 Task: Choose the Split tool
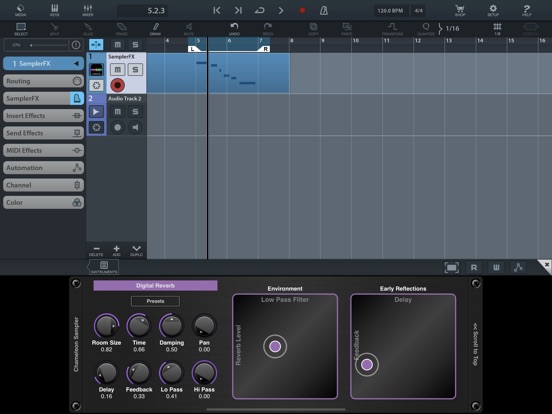point(54,29)
